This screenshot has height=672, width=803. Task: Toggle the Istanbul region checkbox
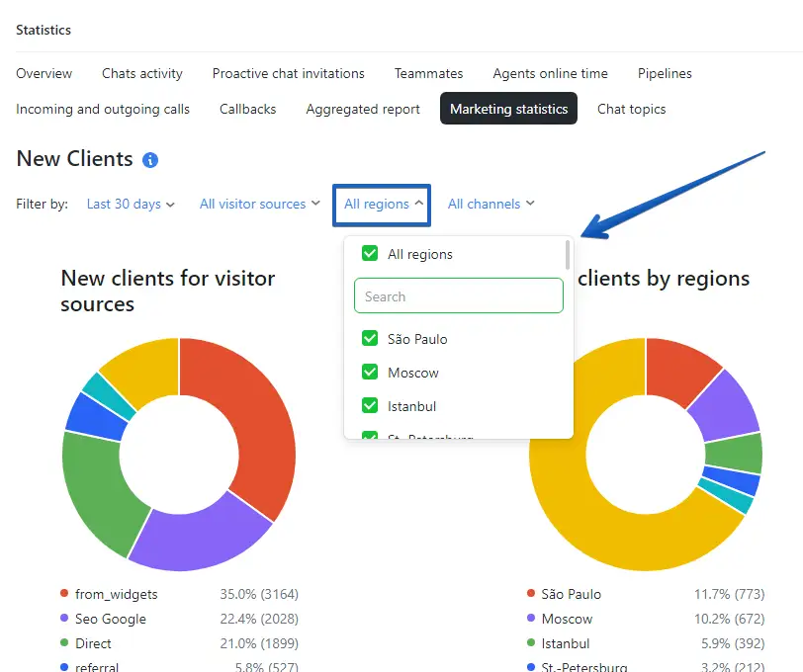[x=370, y=406]
